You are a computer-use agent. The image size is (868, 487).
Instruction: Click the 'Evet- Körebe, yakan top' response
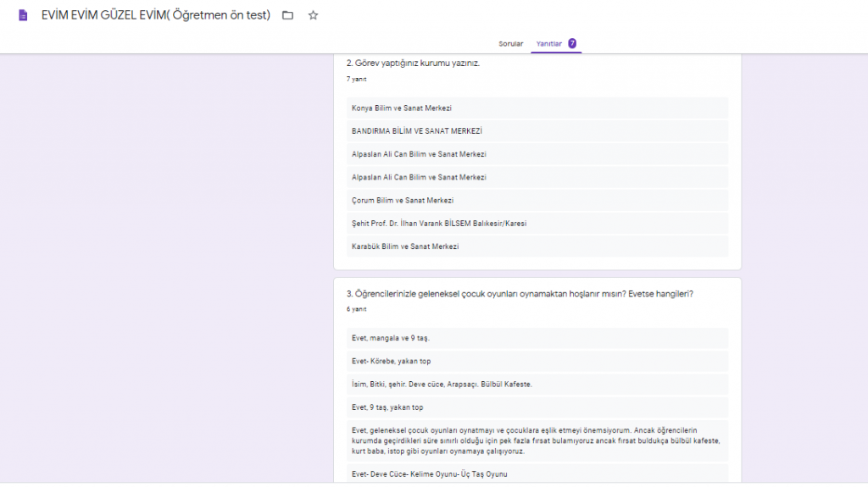click(392, 362)
